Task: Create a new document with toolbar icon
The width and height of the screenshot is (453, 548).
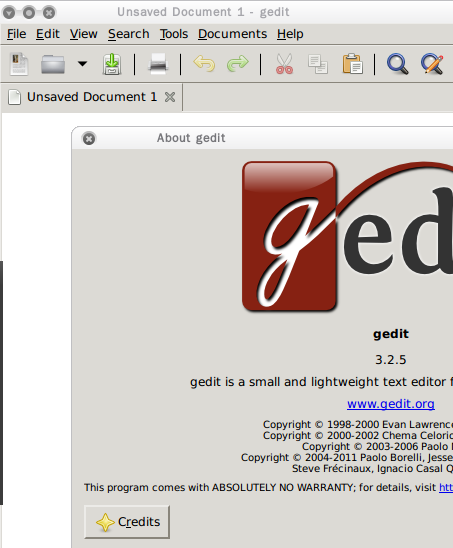Action: click(19, 64)
